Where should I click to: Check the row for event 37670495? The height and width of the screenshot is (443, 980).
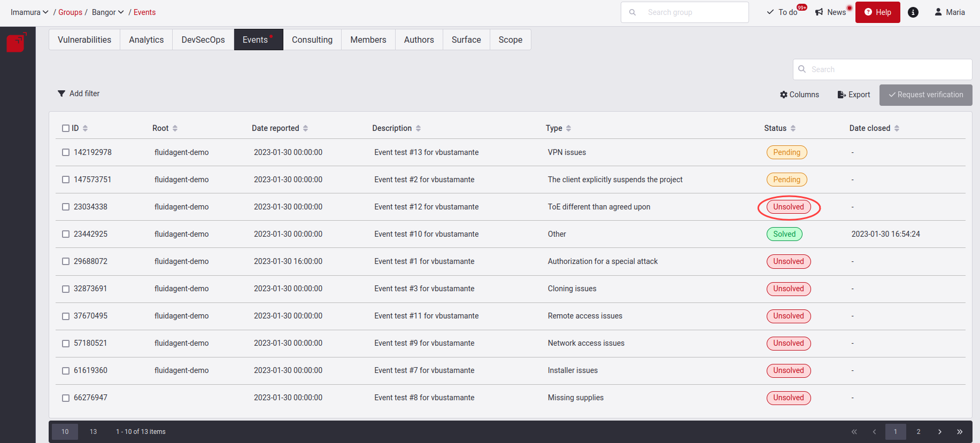66,316
